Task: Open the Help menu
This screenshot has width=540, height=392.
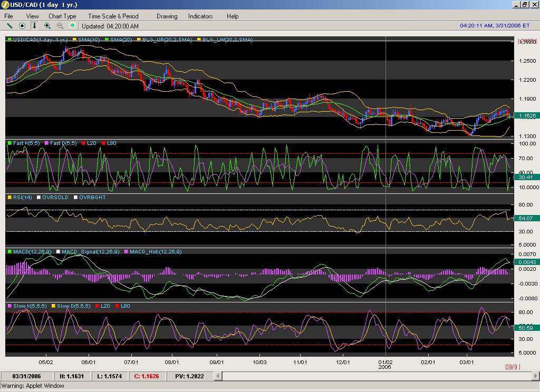Action: coord(233,16)
